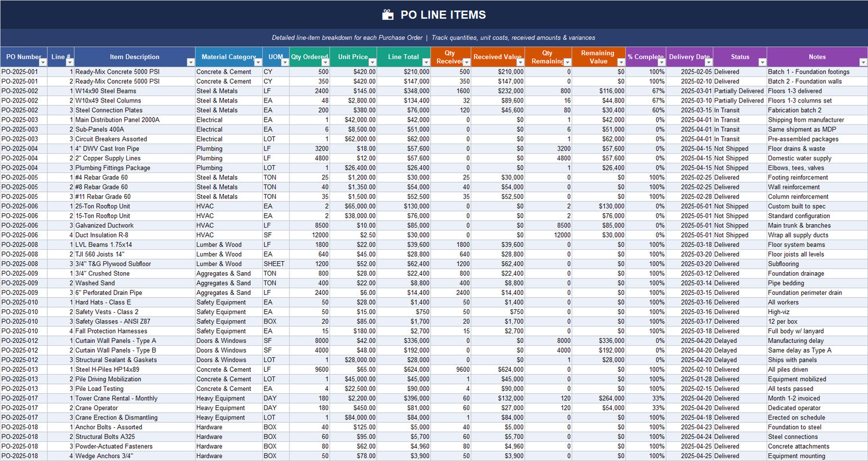868x461 pixels.
Task: Click the Custom built to spec note
Action: coord(817,206)
